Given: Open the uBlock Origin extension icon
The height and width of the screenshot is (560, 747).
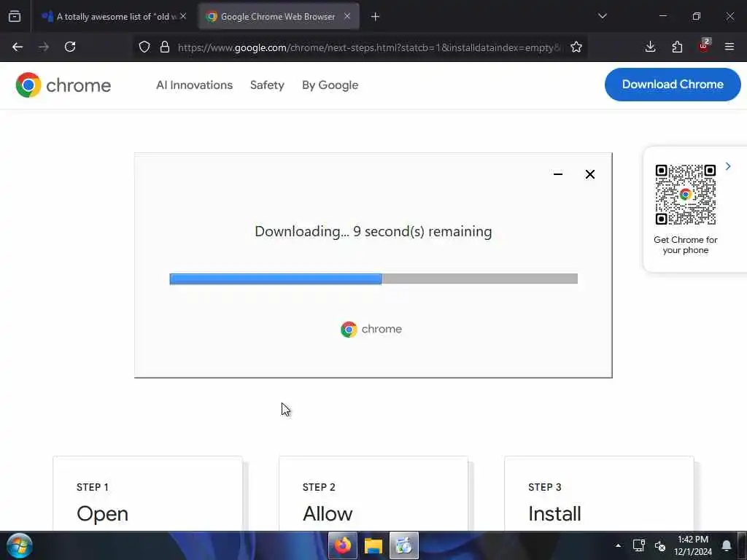Looking at the screenshot, I should tap(704, 46).
